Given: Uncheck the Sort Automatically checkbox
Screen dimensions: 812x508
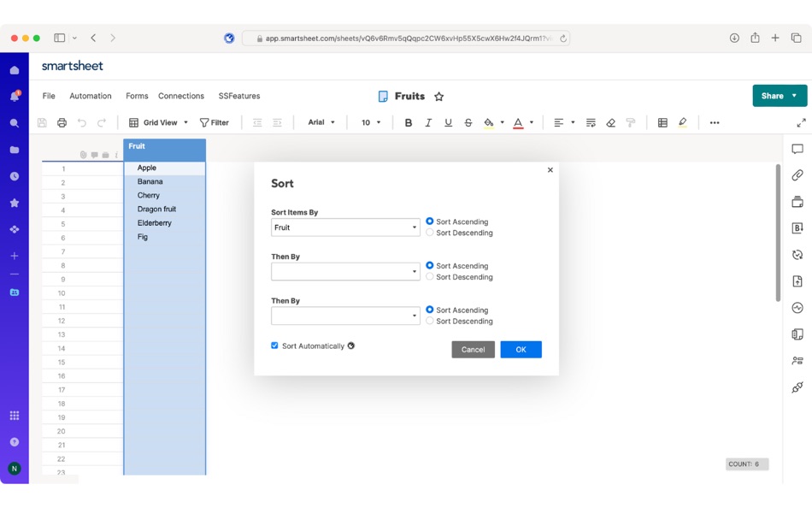Looking at the screenshot, I should [274, 346].
